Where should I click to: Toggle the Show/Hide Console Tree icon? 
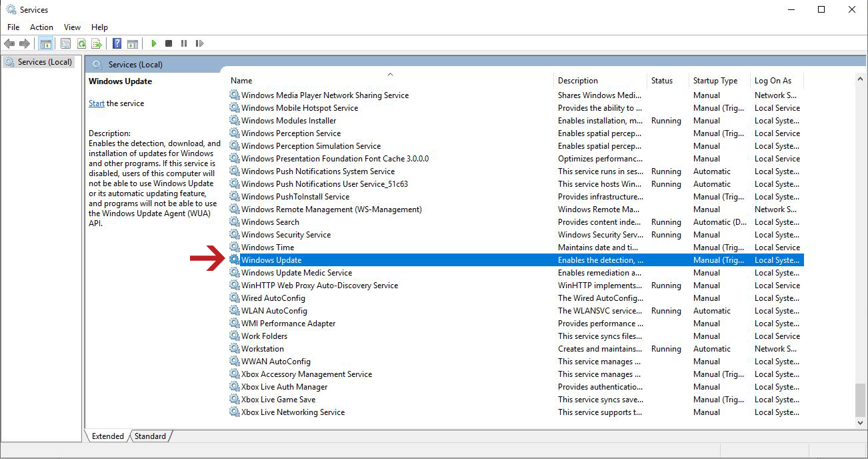click(x=45, y=43)
